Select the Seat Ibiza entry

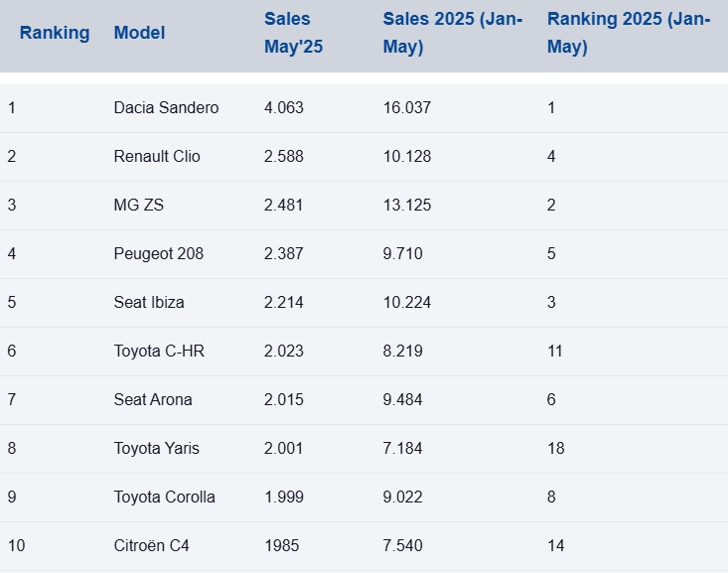(x=149, y=302)
